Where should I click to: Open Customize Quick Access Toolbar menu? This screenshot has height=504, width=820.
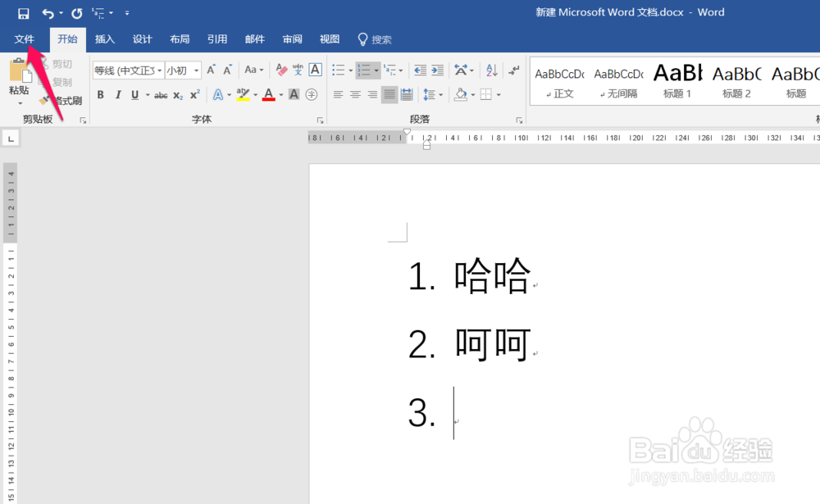point(127,13)
